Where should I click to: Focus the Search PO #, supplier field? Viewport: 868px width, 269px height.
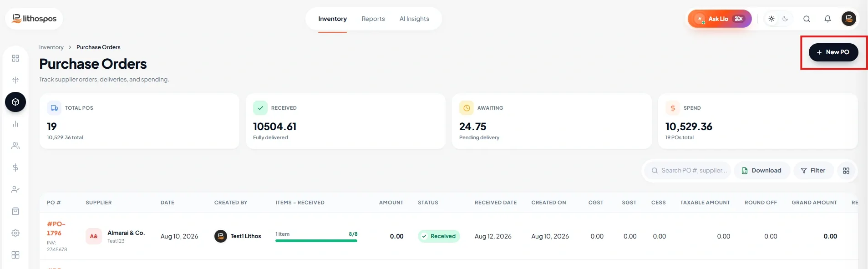(688, 171)
